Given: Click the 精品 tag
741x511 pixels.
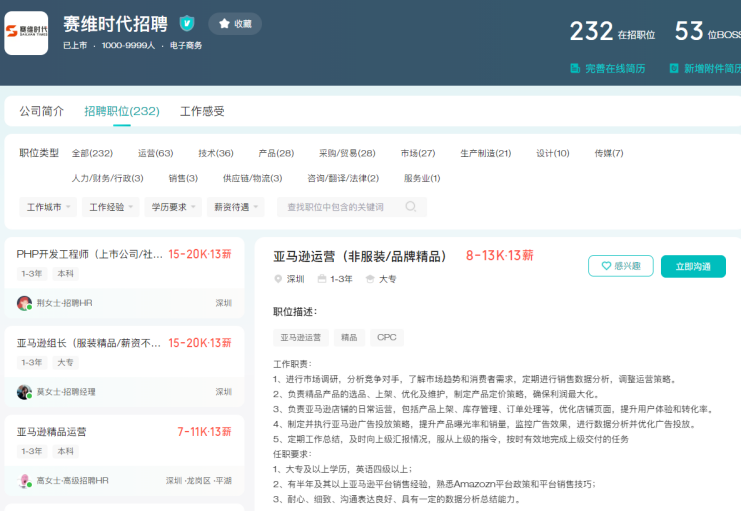Looking at the screenshot, I should coord(349,338).
